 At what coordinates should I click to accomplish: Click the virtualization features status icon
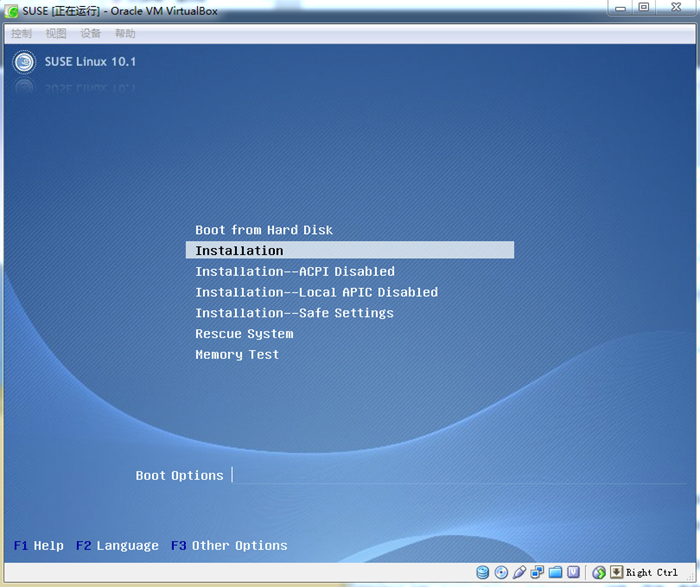pos(573,572)
